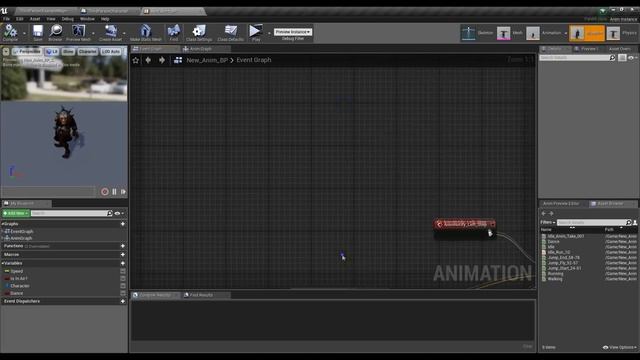Click the Browse magnifier icon
Image resolution: width=640 pixels, height=360 pixels.
56,31
